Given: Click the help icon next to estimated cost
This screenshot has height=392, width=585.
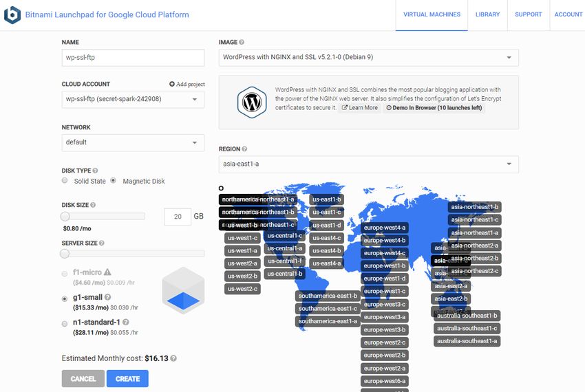Looking at the screenshot, I should click(x=173, y=358).
